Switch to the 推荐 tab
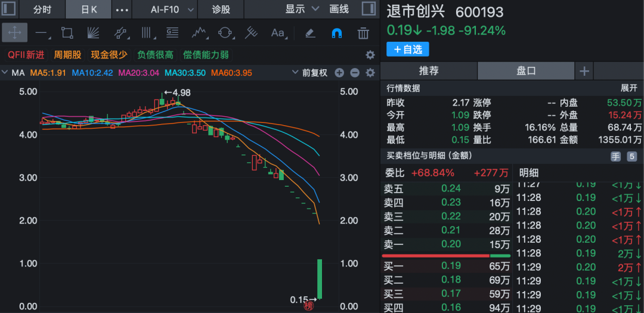Viewport: 644px width, 313px height. click(429, 71)
